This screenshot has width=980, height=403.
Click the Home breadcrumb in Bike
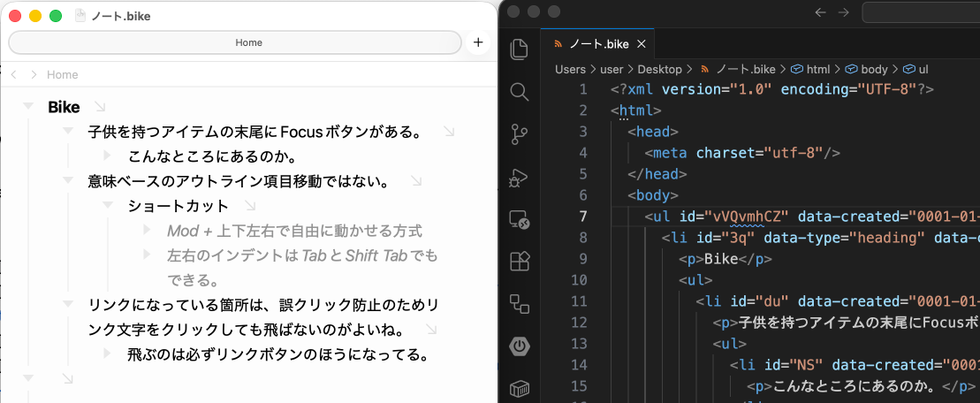click(x=63, y=75)
